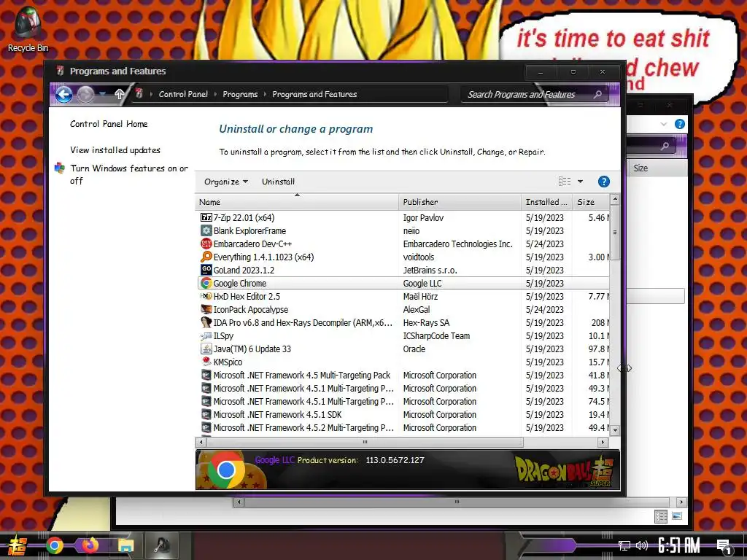Click the IconPack Apocalypse icon
The image size is (747, 560).
pos(206,309)
